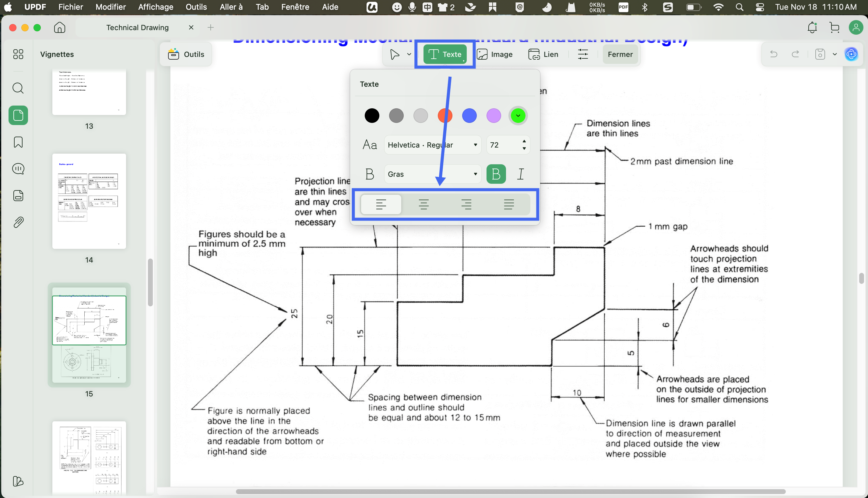Image resolution: width=868 pixels, height=498 pixels.
Task: Open the notifications bell icon
Action: tap(812, 27)
